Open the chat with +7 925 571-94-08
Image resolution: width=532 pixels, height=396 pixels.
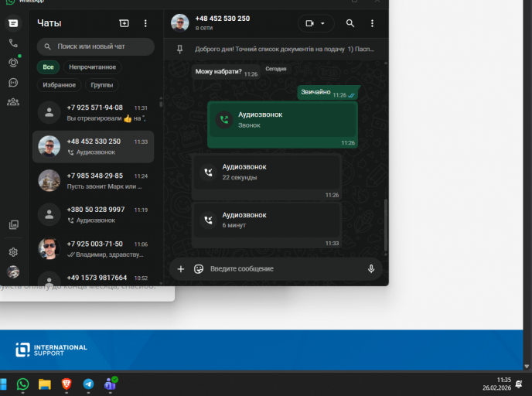coord(94,113)
